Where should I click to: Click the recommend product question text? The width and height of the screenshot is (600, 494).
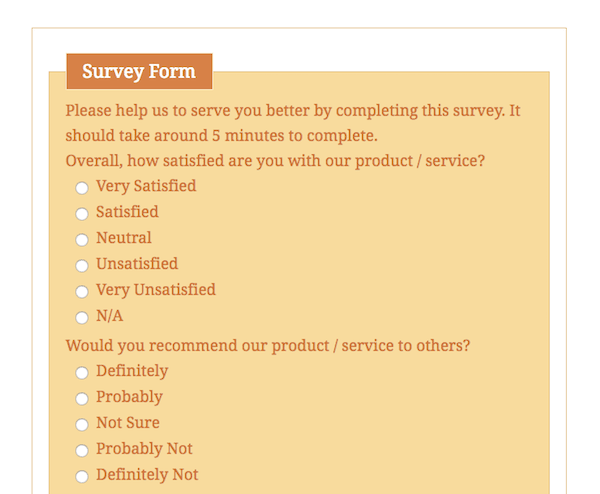[x=267, y=346]
